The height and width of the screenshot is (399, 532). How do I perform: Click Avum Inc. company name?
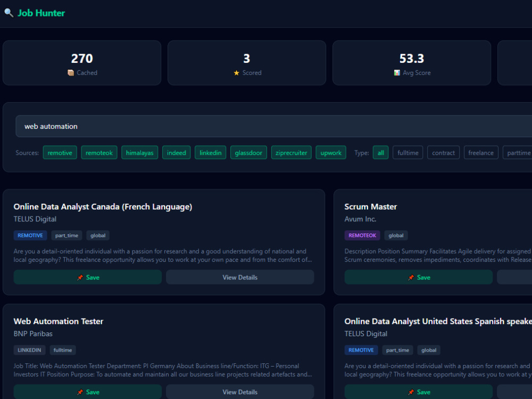coord(360,219)
